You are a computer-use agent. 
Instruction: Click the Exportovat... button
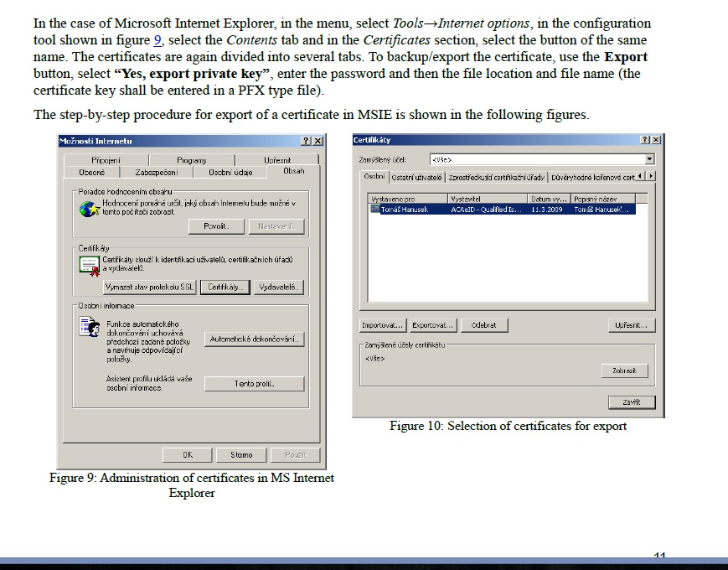(x=433, y=325)
